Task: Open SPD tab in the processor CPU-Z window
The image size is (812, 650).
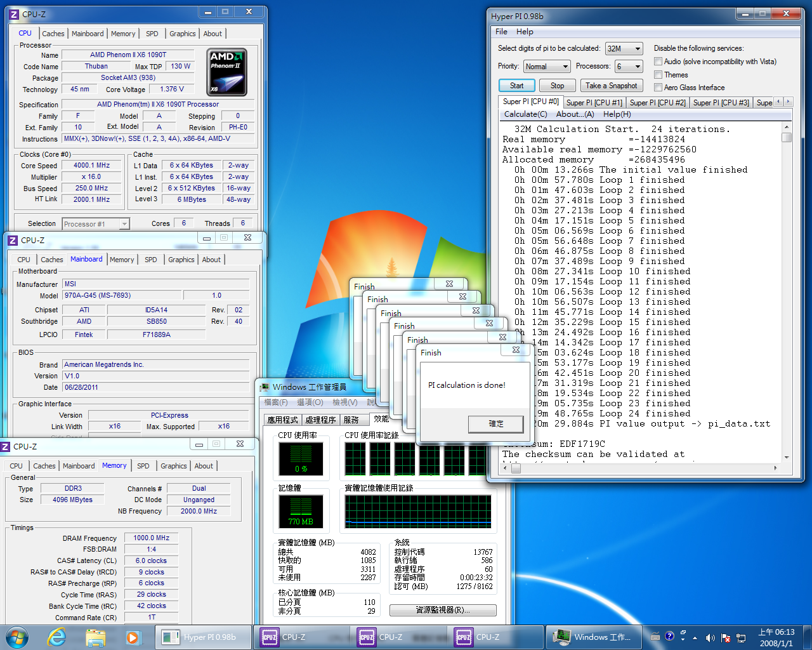Action: click(152, 34)
